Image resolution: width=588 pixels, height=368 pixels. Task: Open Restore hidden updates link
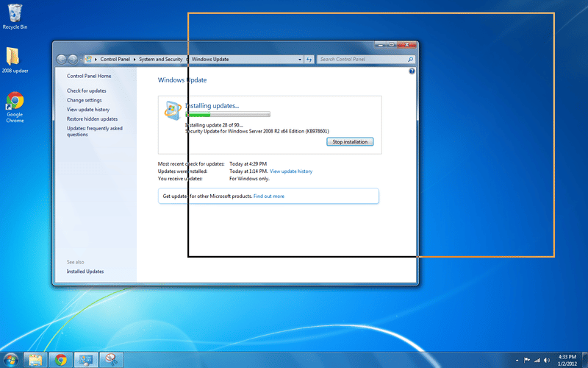(93, 119)
